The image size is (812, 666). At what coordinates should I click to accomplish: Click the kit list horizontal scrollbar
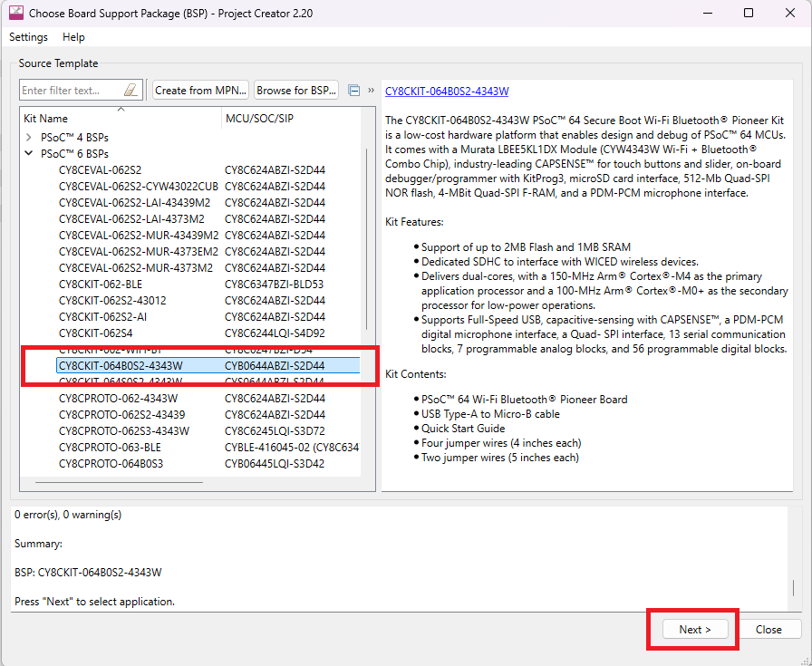(119, 482)
